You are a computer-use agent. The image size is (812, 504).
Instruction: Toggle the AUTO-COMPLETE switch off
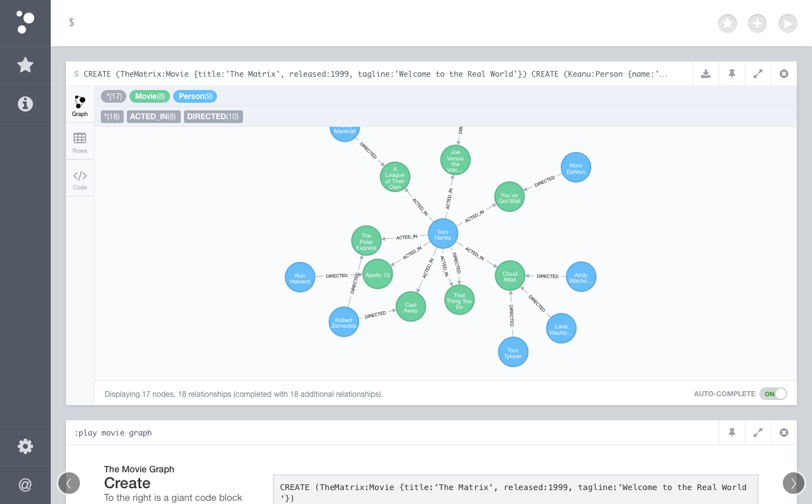(x=773, y=394)
